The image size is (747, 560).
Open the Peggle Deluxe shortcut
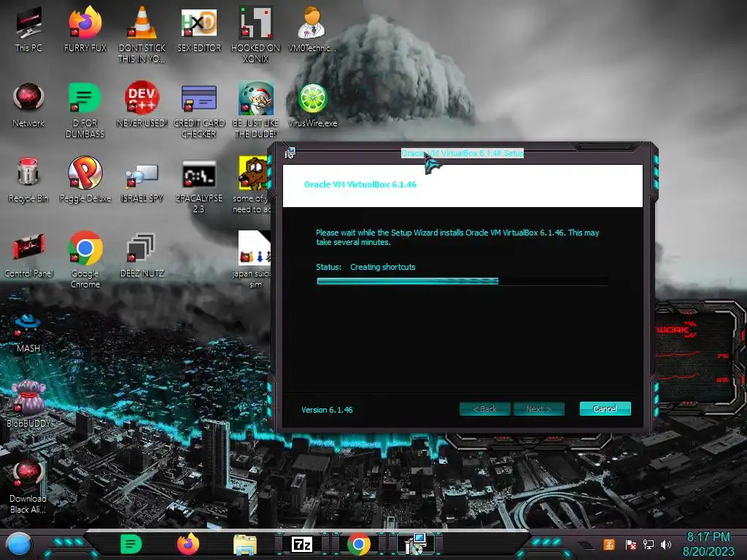point(85,180)
